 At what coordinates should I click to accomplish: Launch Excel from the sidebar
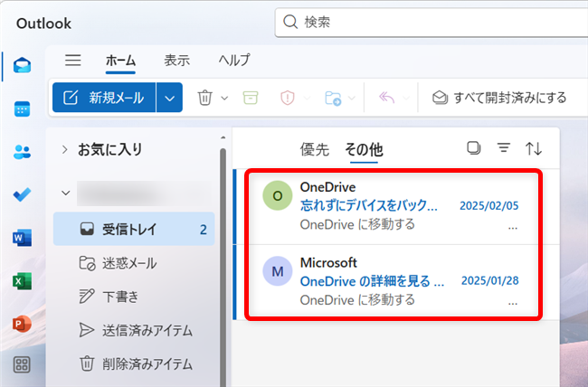click(x=23, y=280)
